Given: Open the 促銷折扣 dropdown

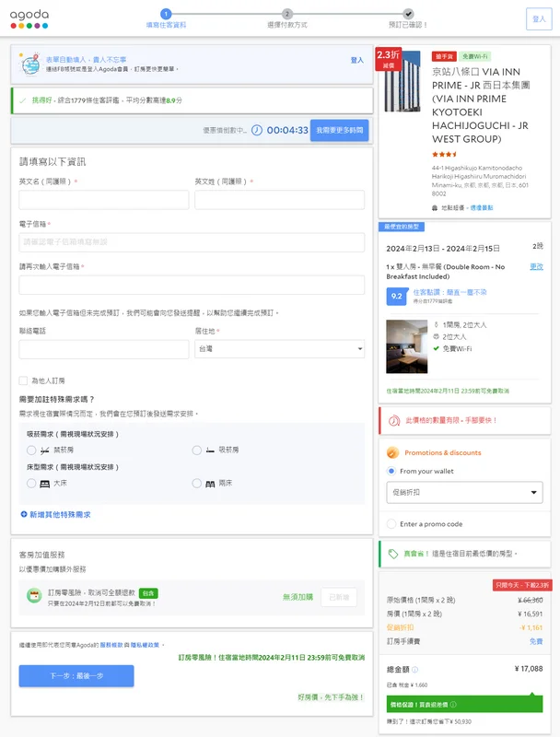Looking at the screenshot, I should [x=464, y=492].
